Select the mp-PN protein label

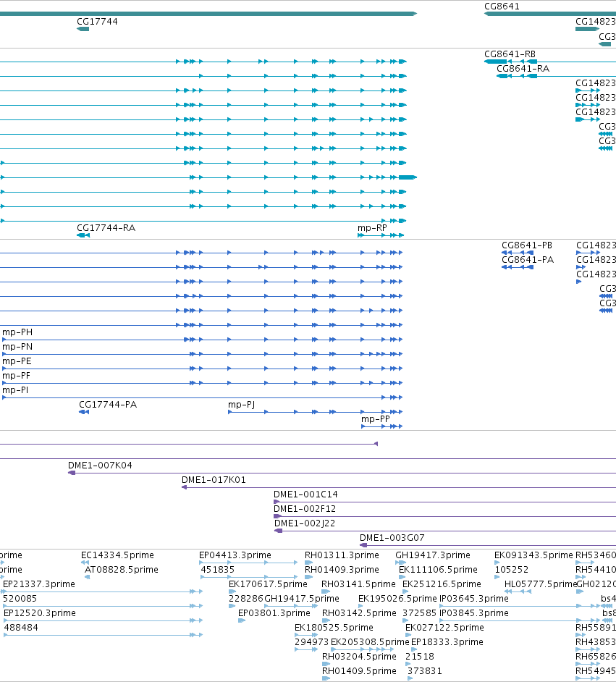click(x=17, y=347)
